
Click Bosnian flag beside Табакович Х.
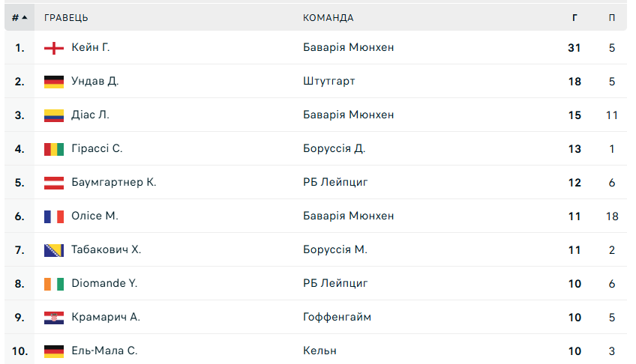53,250
